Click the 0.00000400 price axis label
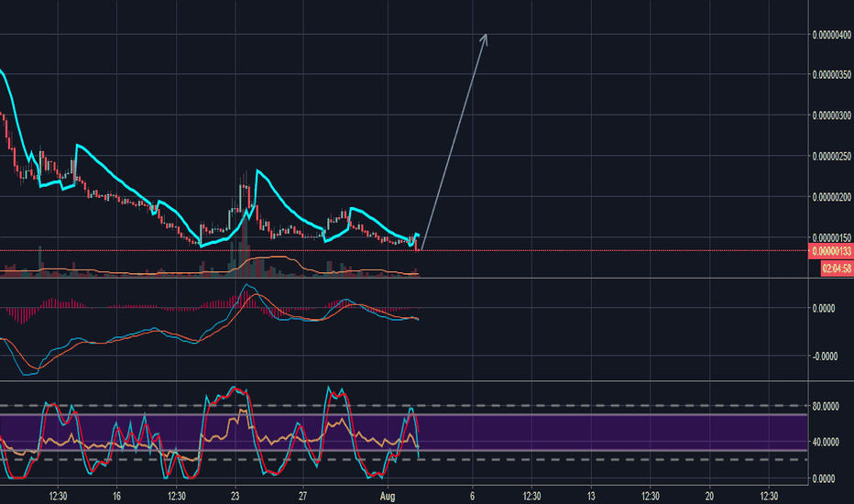The width and height of the screenshot is (854, 504). (832, 35)
